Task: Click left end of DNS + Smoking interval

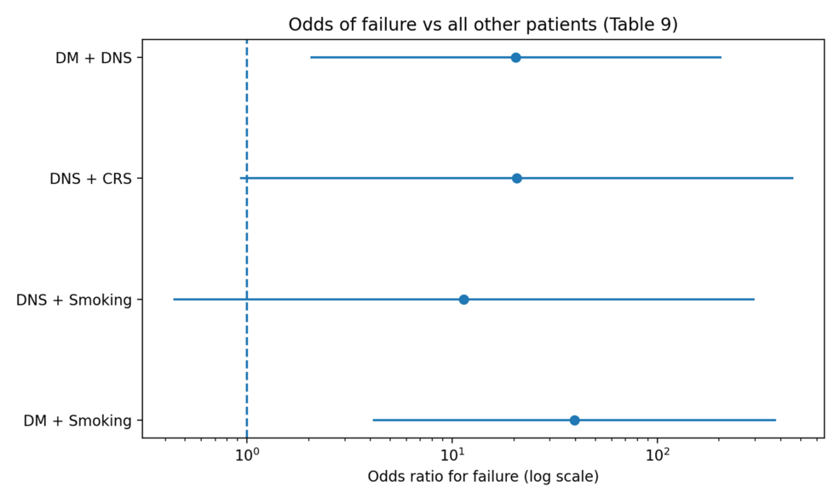Action: click(x=174, y=300)
